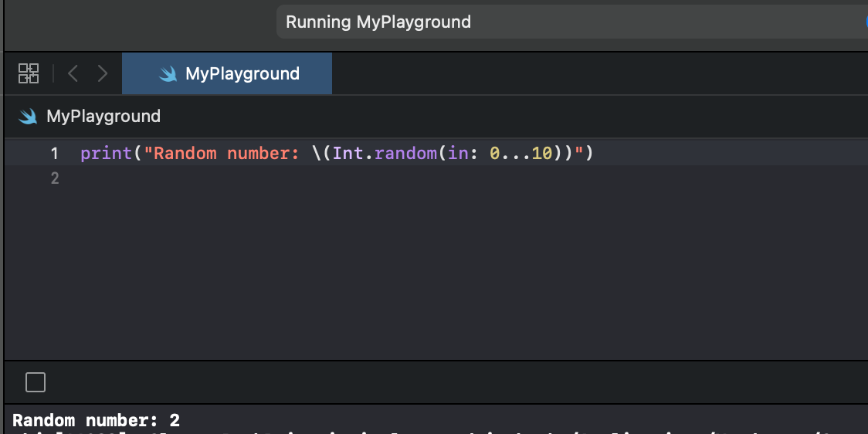Click the "Random number:" string literal
Screen dimensions: 868x434
[222, 154]
